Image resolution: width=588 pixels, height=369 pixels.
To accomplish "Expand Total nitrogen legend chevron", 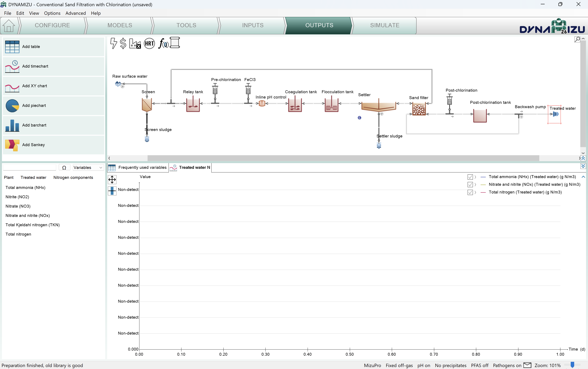I will [475, 192].
